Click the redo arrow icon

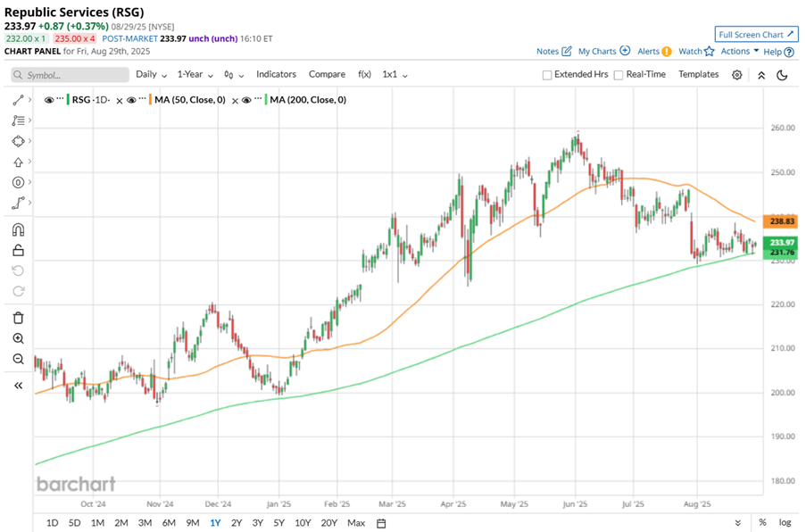18,292
